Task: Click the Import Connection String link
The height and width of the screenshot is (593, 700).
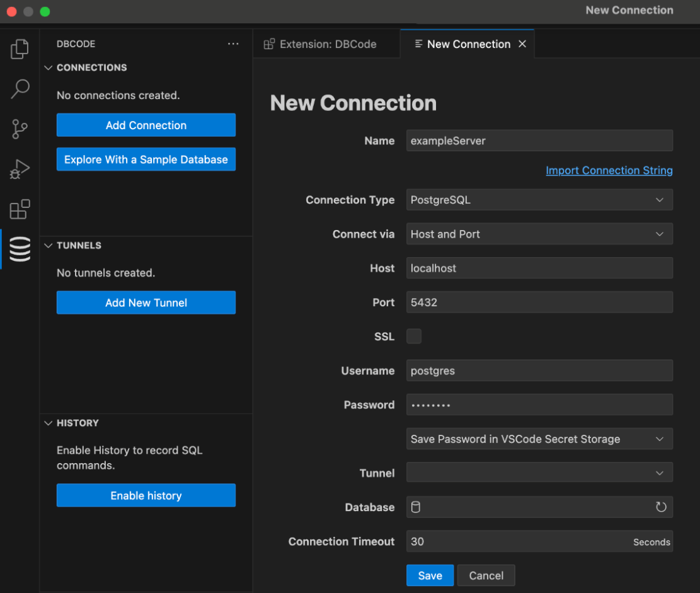Action: [x=609, y=170]
